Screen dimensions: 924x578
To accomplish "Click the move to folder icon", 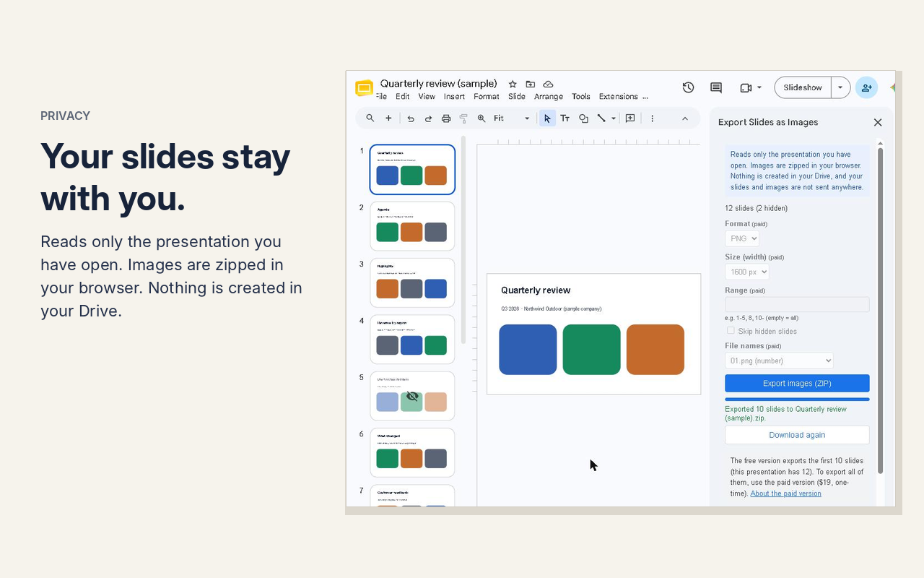I will (531, 84).
